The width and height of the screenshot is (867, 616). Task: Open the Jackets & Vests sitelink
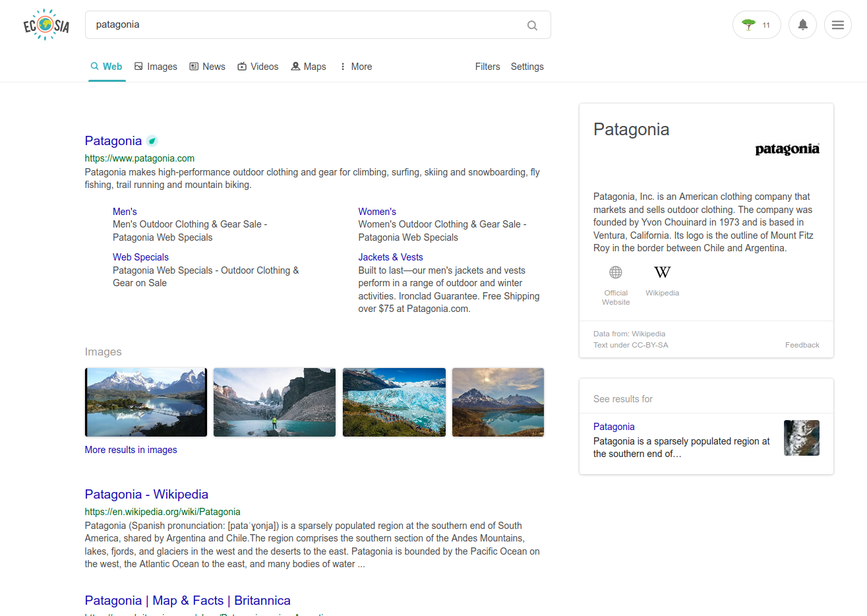coord(390,257)
